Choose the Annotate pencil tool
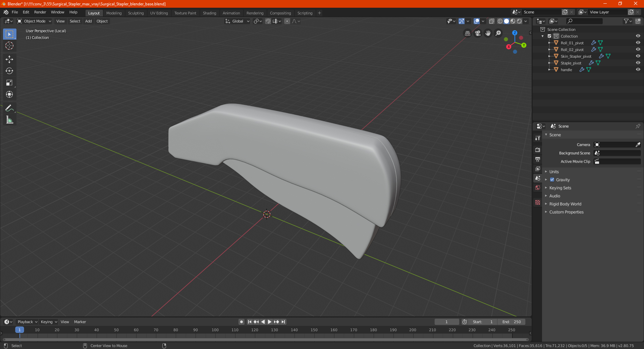 pyautogui.click(x=9, y=108)
